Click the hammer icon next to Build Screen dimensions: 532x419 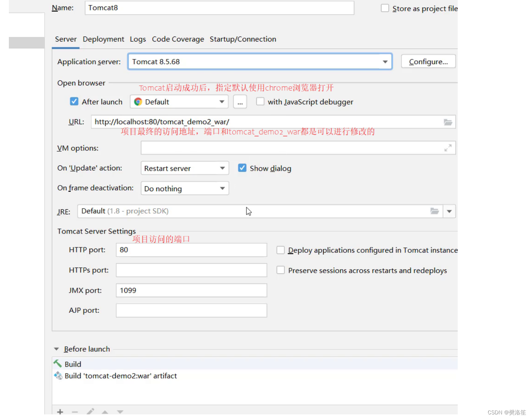[x=58, y=363]
